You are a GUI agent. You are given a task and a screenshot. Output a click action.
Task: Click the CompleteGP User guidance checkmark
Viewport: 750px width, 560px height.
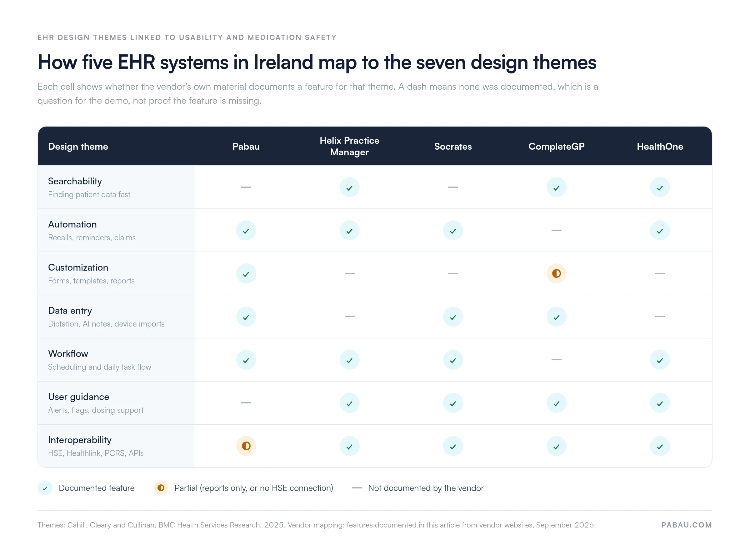[x=556, y=403]
